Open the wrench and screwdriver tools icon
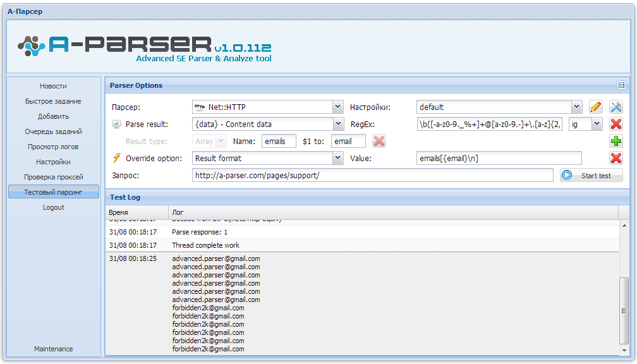The width and height of the screenshot is (637, 364). click(616, 107)
